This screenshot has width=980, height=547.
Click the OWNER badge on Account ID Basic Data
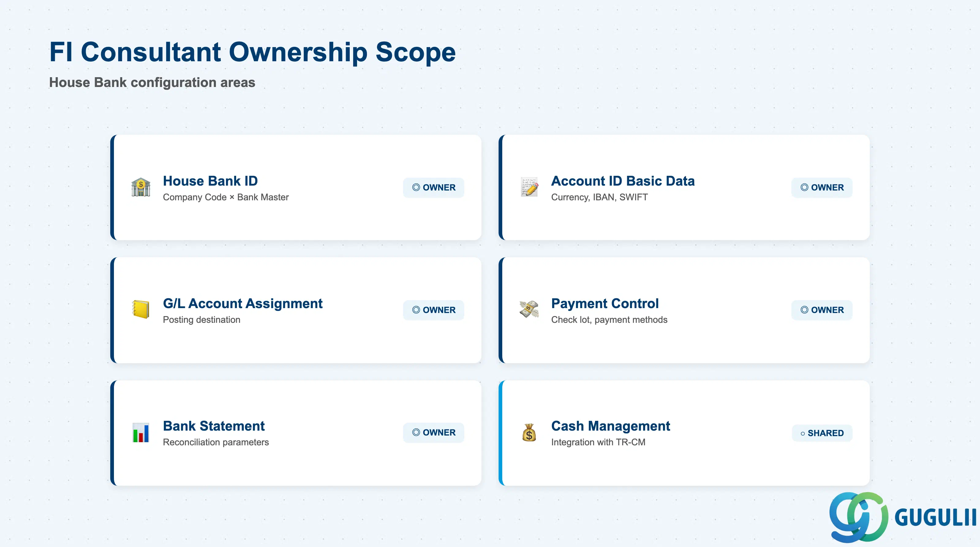coord(822,187)
